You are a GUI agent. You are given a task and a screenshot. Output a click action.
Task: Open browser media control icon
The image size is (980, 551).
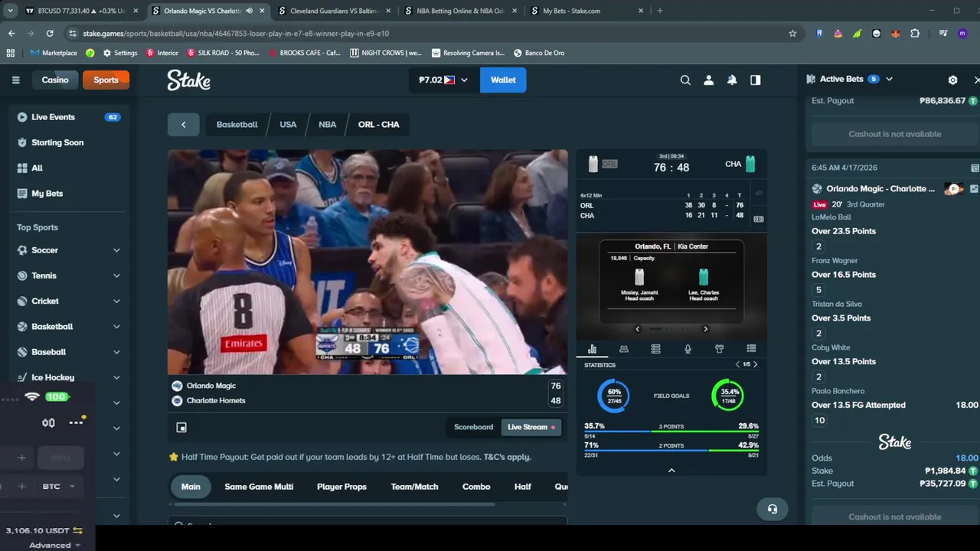pyautogui.click(x=943, y=34)
